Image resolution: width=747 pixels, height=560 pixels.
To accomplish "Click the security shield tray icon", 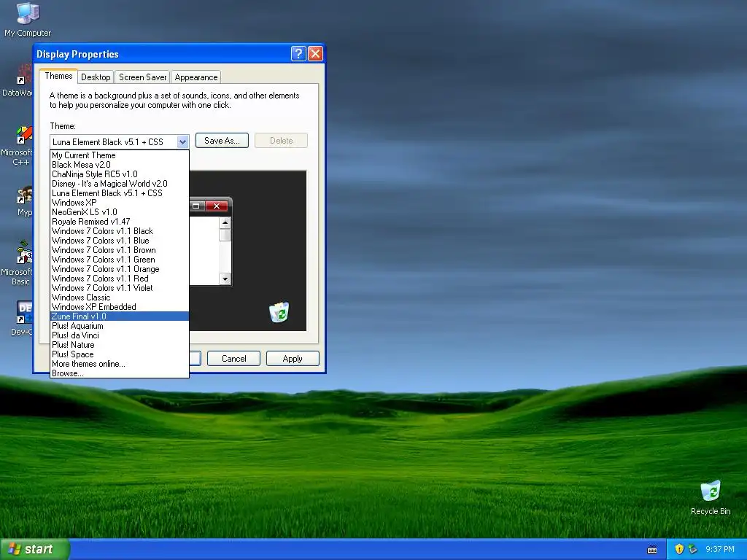I will 679,549.
